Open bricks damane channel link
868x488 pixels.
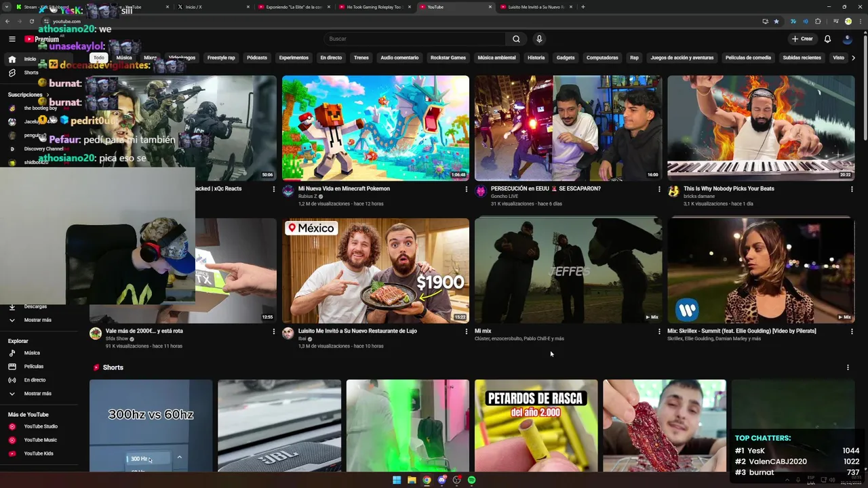tap(699, 197)
